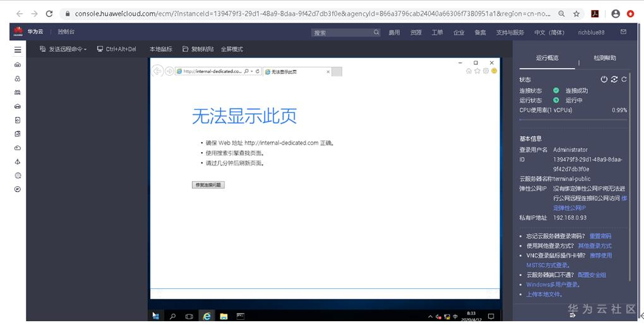644x325 pixels.
Task: Switch to the 运行概览 tab
Action: click(547, 58)
